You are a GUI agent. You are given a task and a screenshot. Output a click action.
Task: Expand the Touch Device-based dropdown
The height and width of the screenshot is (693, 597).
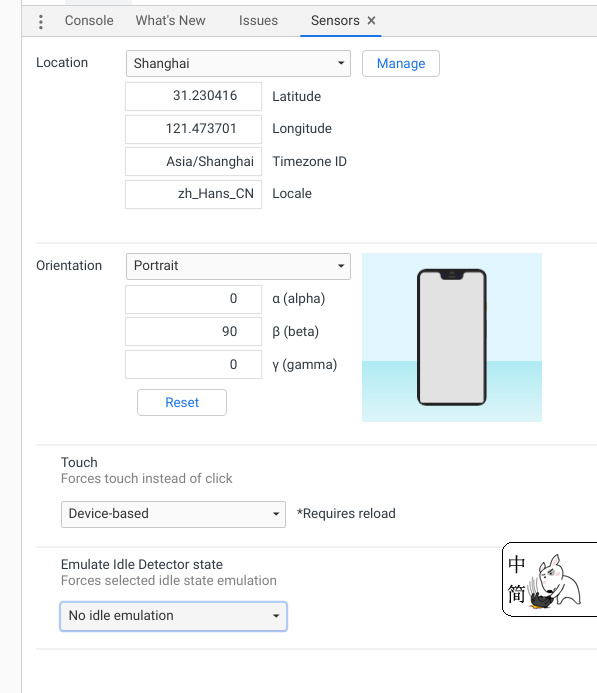[x=173, y=514]
